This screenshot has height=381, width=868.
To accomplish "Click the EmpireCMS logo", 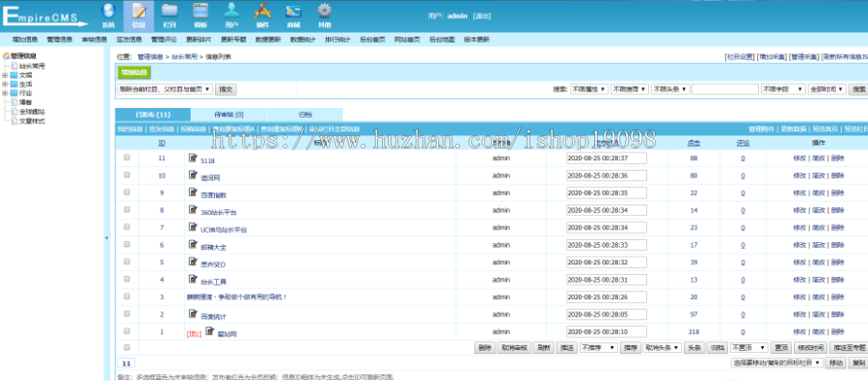I will (x=44, y=15).
